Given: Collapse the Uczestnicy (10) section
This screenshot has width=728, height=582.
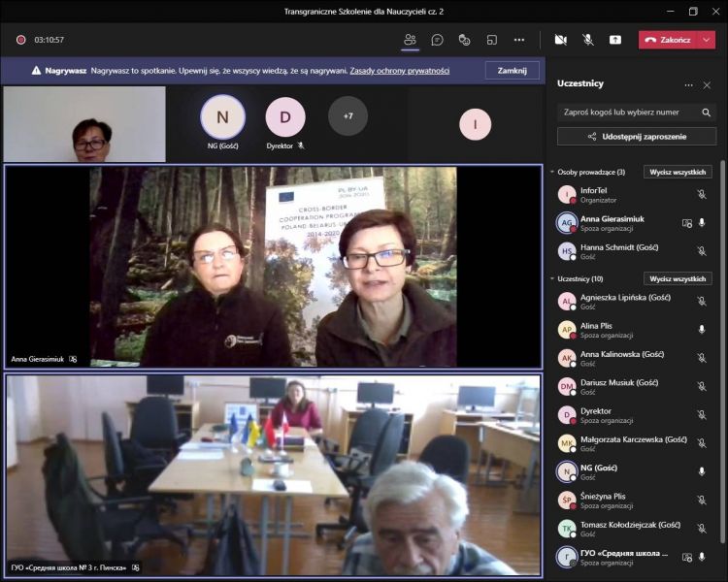Looking at the screenshot, I should (x=552, y=278).
